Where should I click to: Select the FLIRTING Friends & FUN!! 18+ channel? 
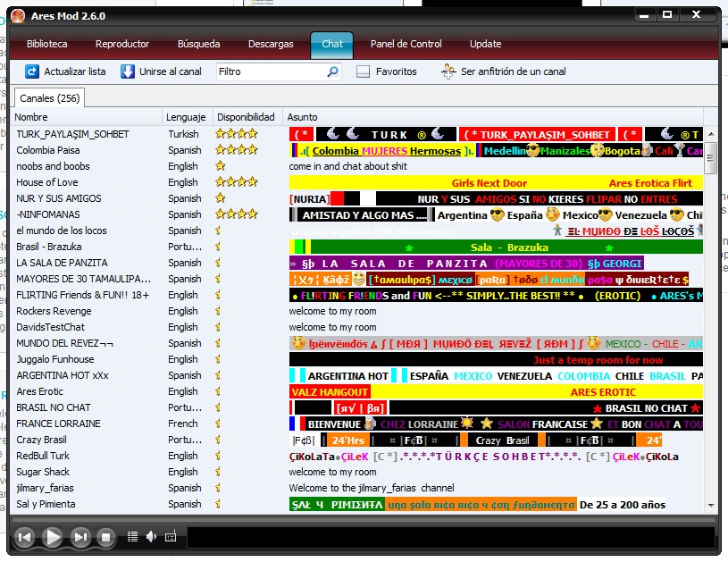[x=356, y=295]
